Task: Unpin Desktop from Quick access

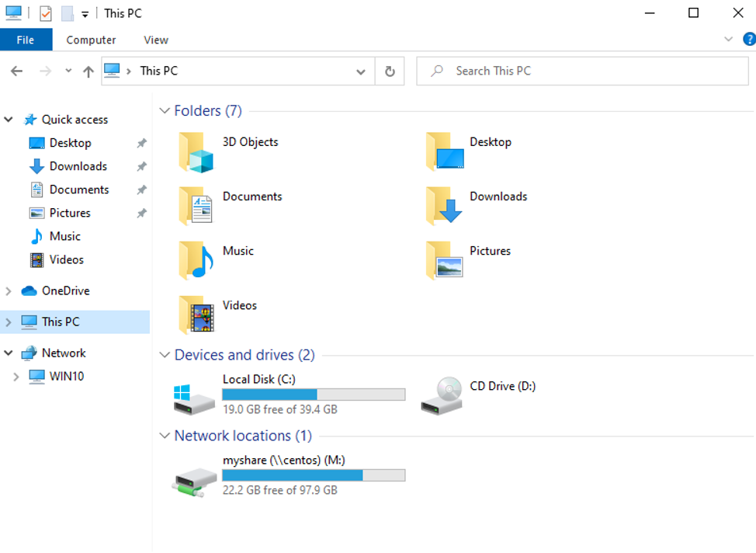Action: tap(141, 143)
